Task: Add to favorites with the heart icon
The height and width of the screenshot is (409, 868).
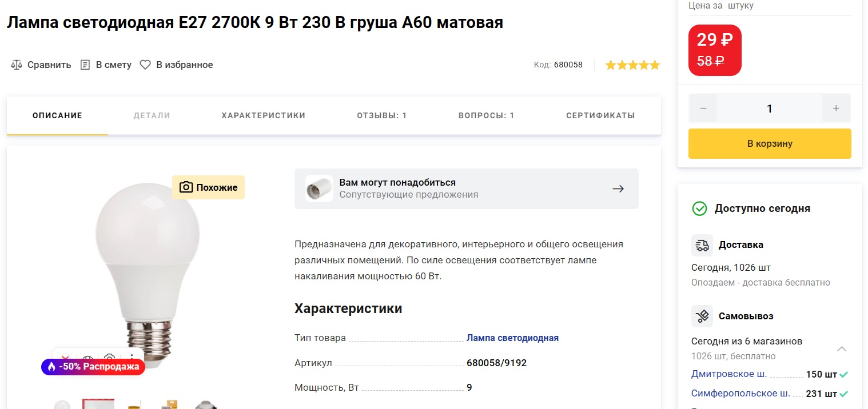Action: tap(145, 65)
